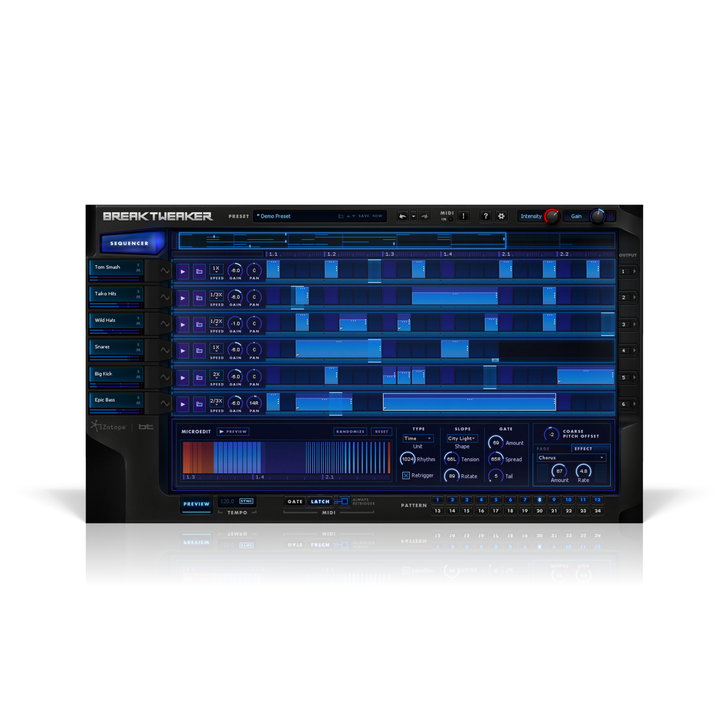The image size is (728, 728).
Task: Toggle the Retrigger checkbox
Action: [406, 475]
